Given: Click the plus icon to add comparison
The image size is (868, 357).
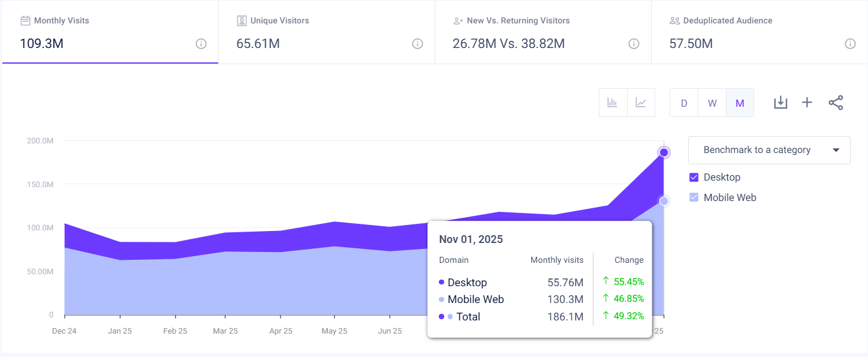Looking at the screenshot, I should click(x=807, y=103).
